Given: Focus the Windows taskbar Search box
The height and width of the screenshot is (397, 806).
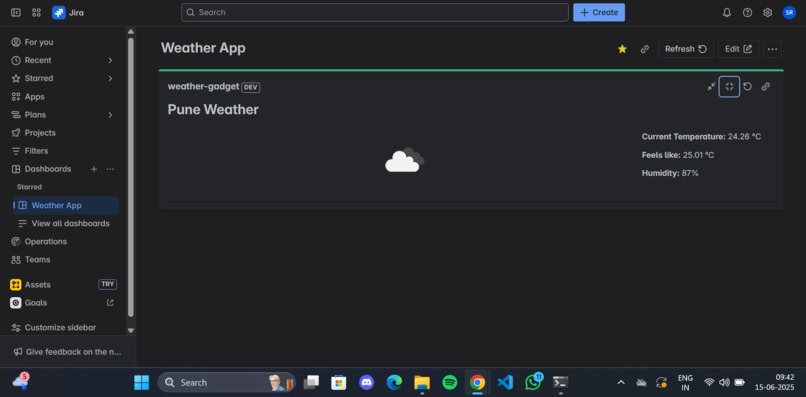Looking at the screenshot, I should coord(227,383).
